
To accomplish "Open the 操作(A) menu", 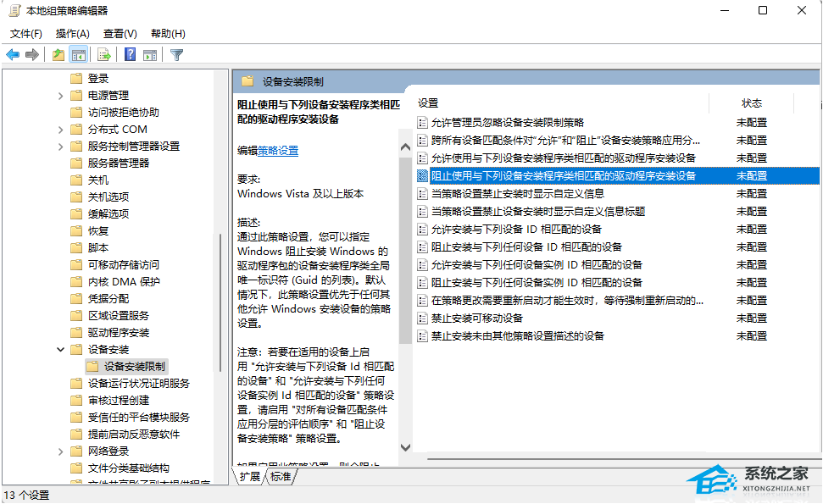I will [x=73, y=33].
